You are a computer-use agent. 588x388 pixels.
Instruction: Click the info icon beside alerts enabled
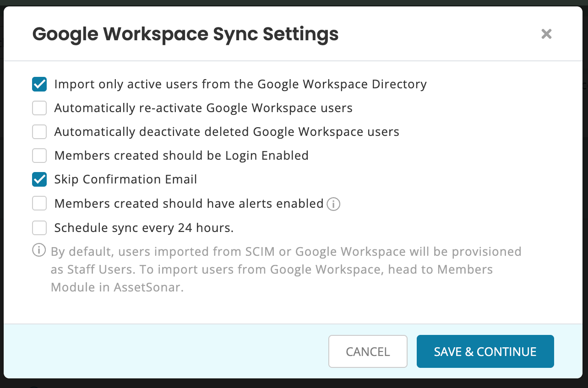click(x=333, y=204)
